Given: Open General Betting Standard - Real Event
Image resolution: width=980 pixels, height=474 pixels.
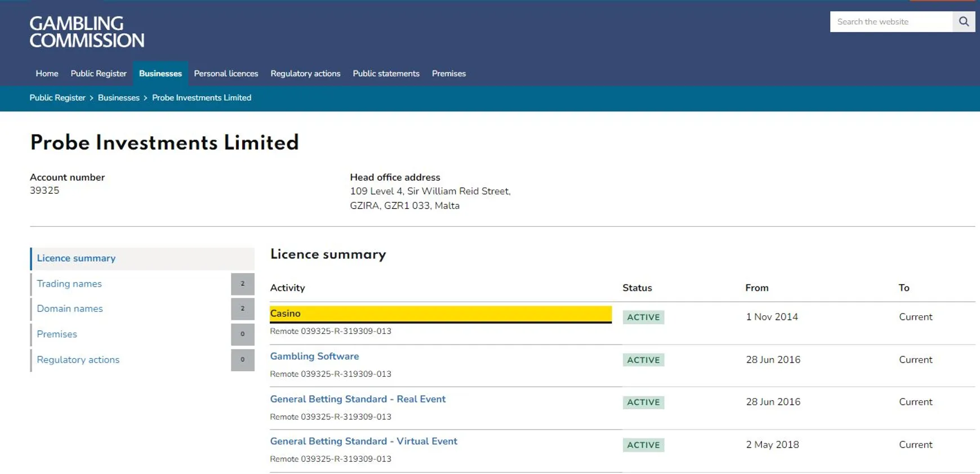Looking at the screenshot, I should click(x=358, y=399).
